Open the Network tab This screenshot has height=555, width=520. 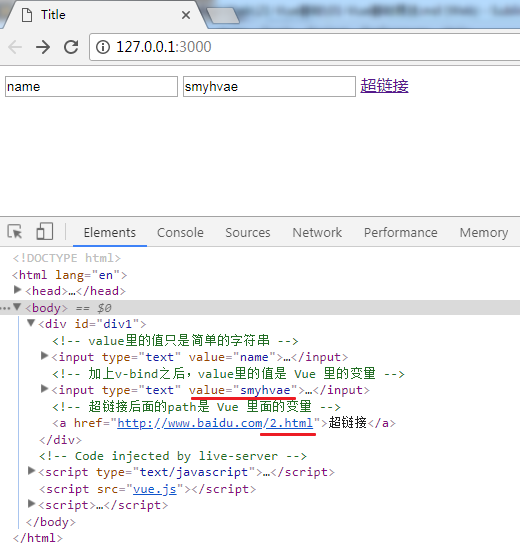pos(317,233)
